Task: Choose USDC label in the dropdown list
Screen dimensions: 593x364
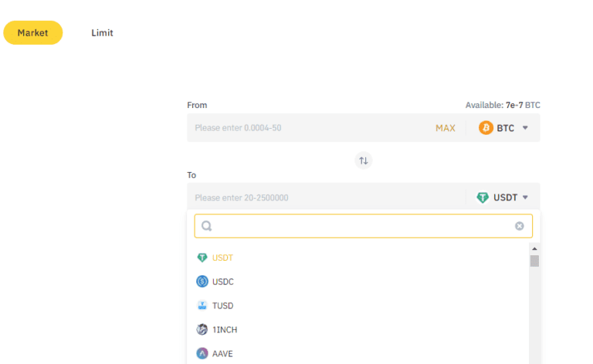Action: [x=222, y=281]
